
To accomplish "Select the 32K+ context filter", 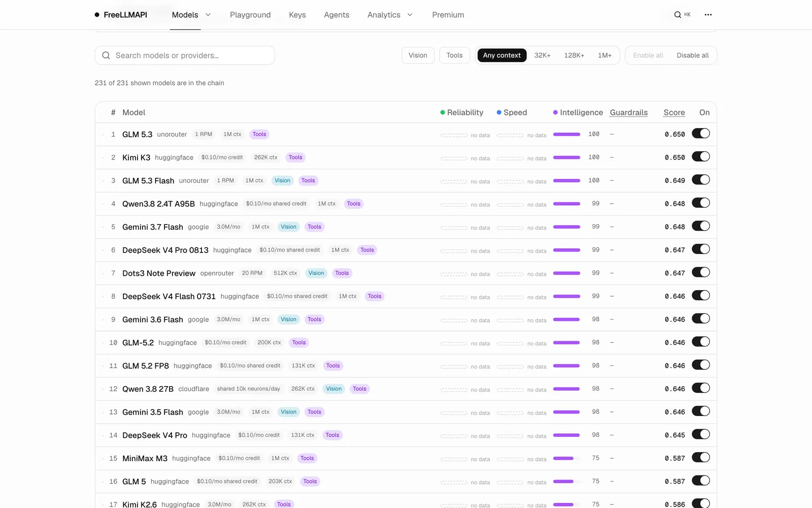I will [x=542, y=55].
